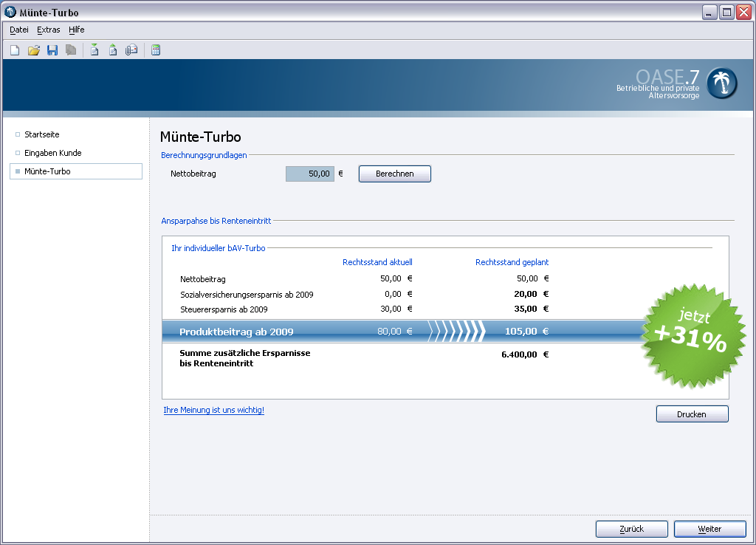Close the Münte-Turbo window
Image resolution: width=756 pixels, height=545 pixels.
pyautogui.click(x=744, y=13)
